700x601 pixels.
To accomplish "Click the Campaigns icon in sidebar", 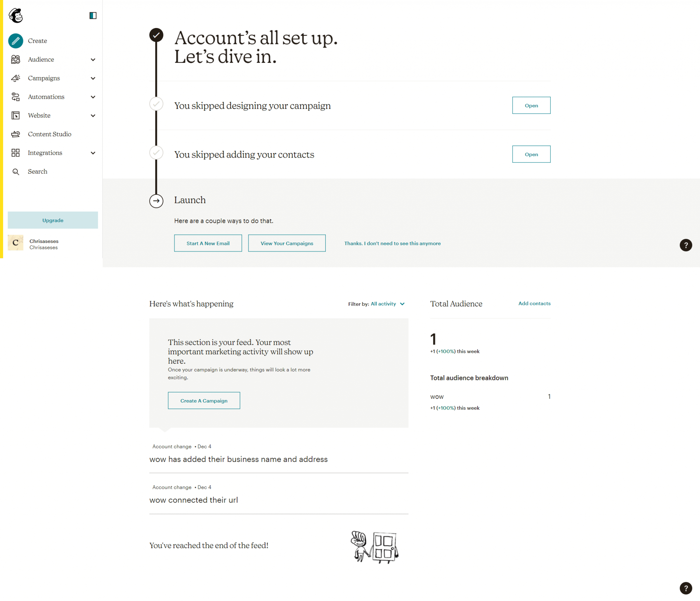I will tap(16, 78).
